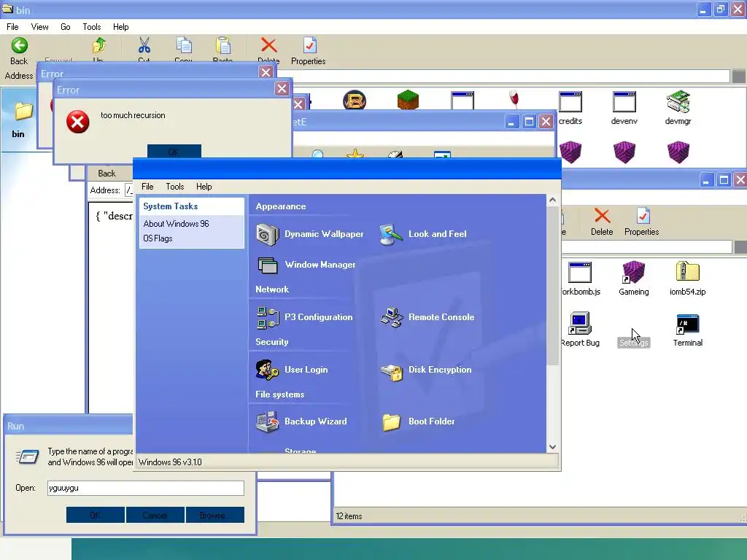Launch the Backup Wizard

tap(301, 422)
